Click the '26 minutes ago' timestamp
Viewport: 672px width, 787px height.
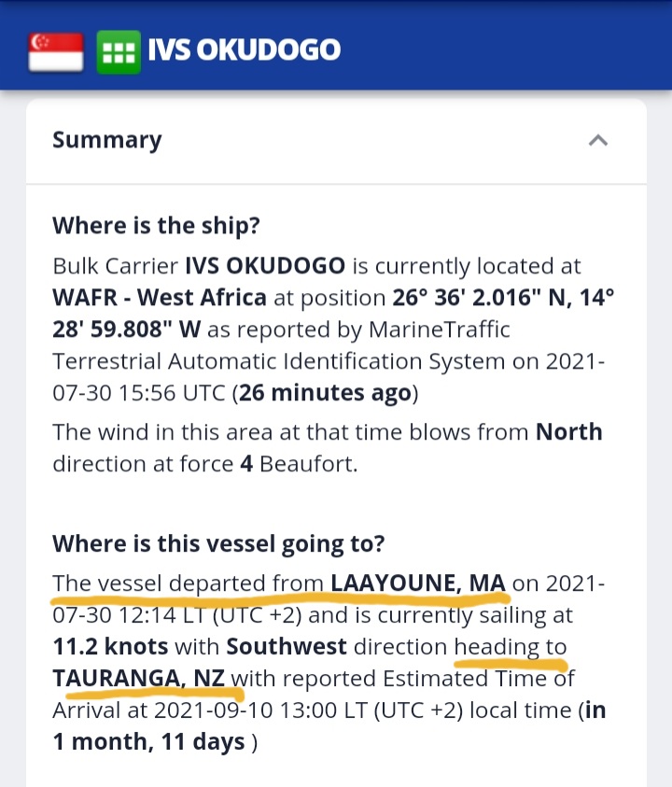click(325, 393)
